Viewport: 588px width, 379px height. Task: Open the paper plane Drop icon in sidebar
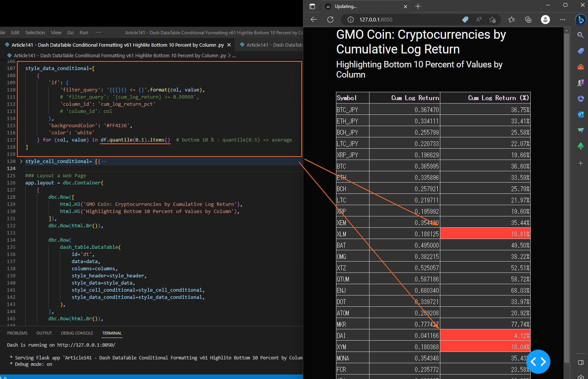[580, 130]
